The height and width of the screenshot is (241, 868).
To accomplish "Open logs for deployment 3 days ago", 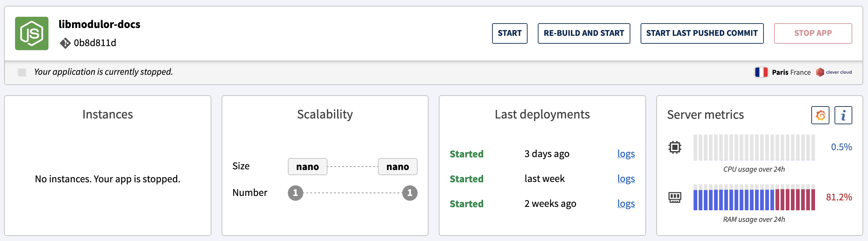I will click(x=626, y=154).
